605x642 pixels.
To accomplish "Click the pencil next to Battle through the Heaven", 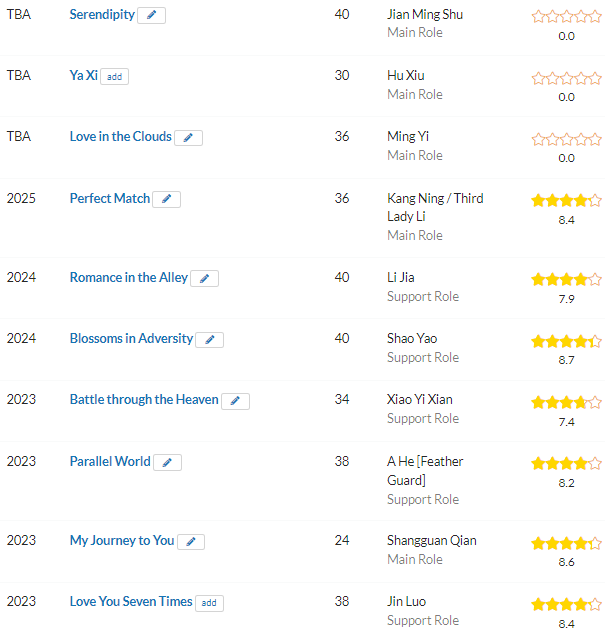I will coord(235,401).
